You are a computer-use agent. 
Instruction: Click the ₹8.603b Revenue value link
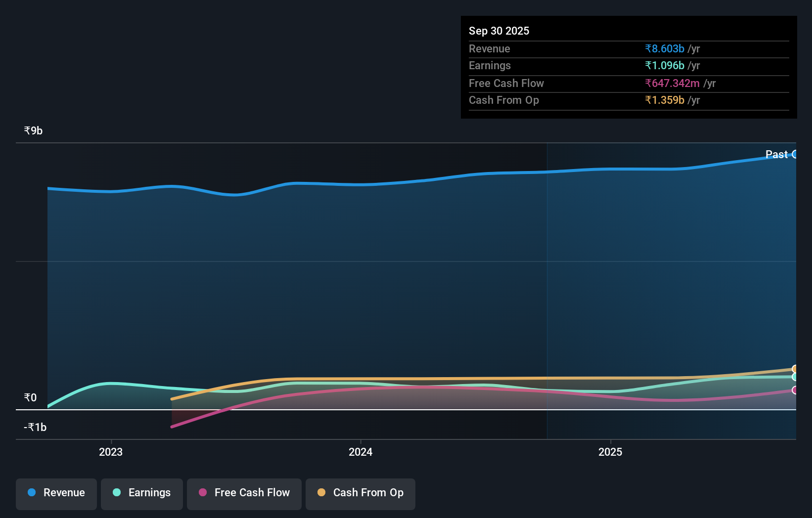coord(665,49)
